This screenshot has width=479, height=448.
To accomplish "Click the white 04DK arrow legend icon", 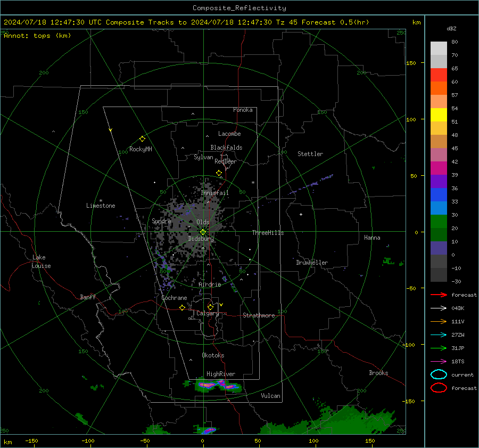I will [x=439, y=308].
